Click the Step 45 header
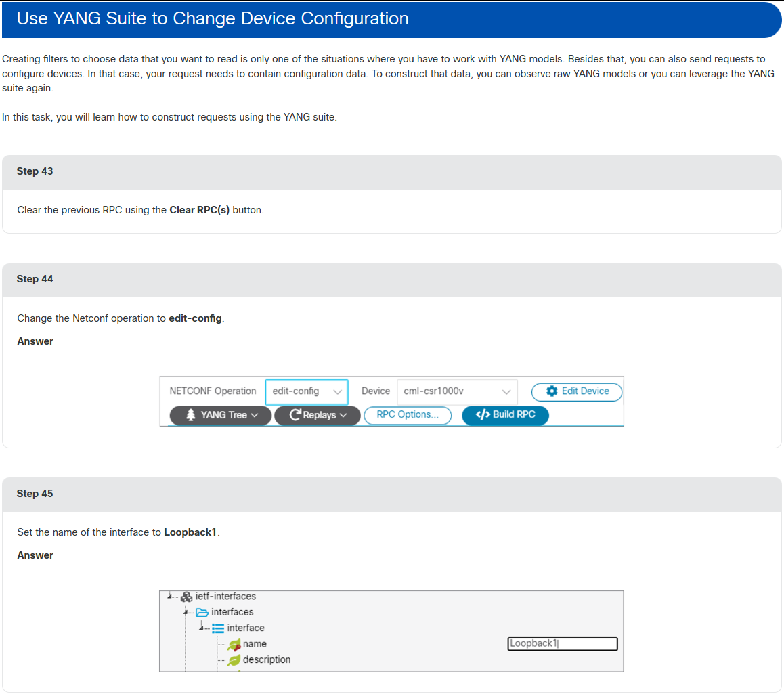Image resolution: width=784 pixels, height=694 pixels. pos(391,494)
